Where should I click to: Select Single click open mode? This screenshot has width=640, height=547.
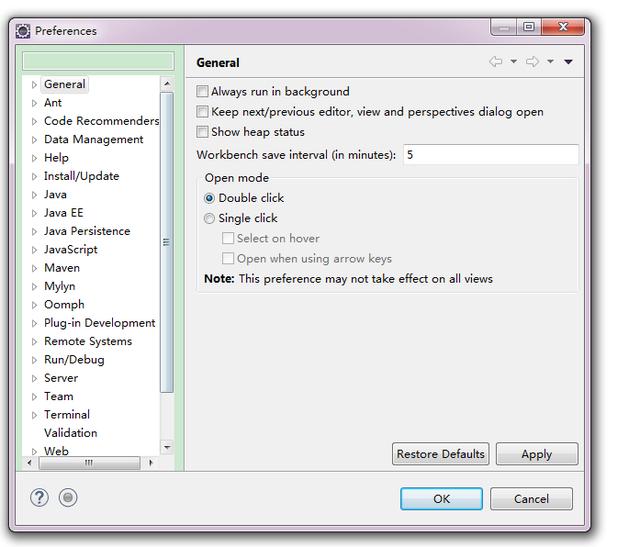click(209, 219)
